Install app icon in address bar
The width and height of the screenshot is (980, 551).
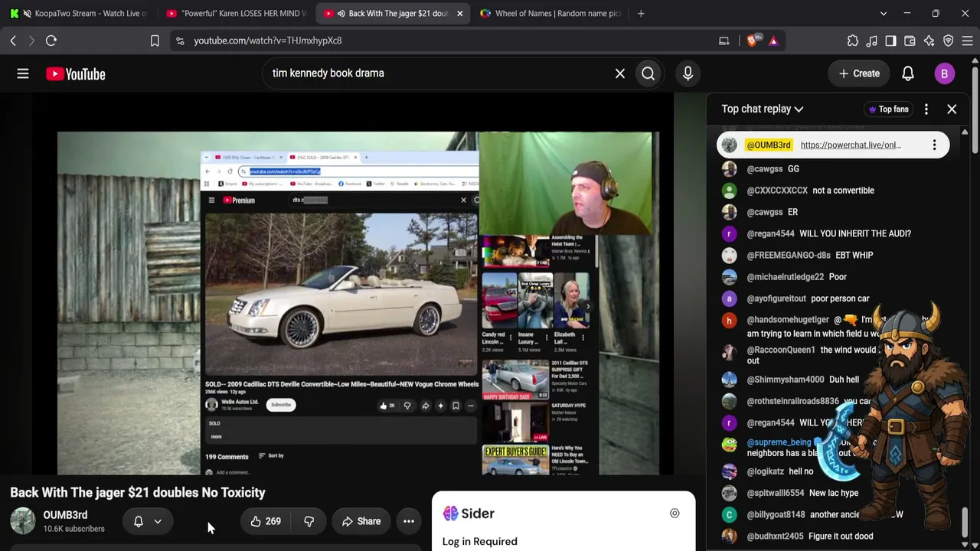[x=724, y=41]
